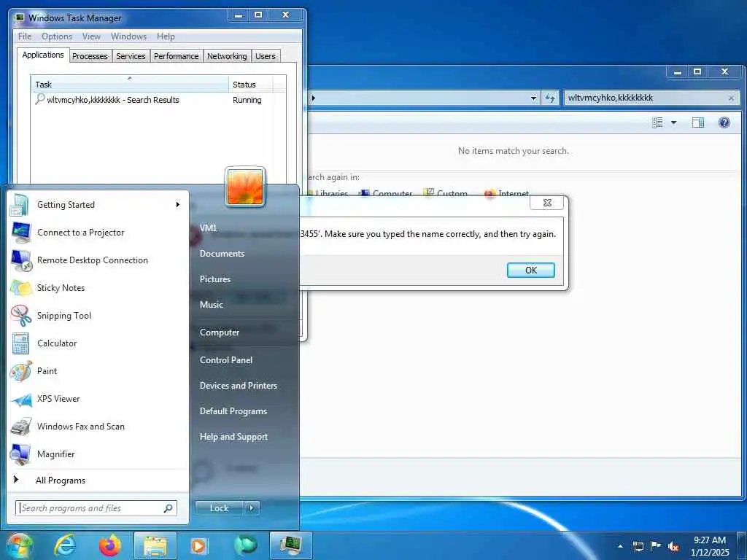
Task: Click the Windows Start orb
Action: pos(19,545)
